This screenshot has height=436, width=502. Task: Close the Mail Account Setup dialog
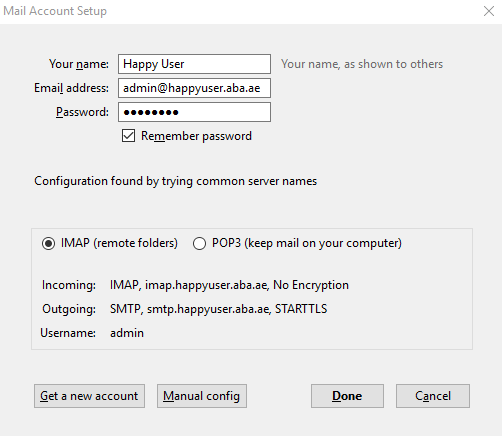[x=489, y=11]
